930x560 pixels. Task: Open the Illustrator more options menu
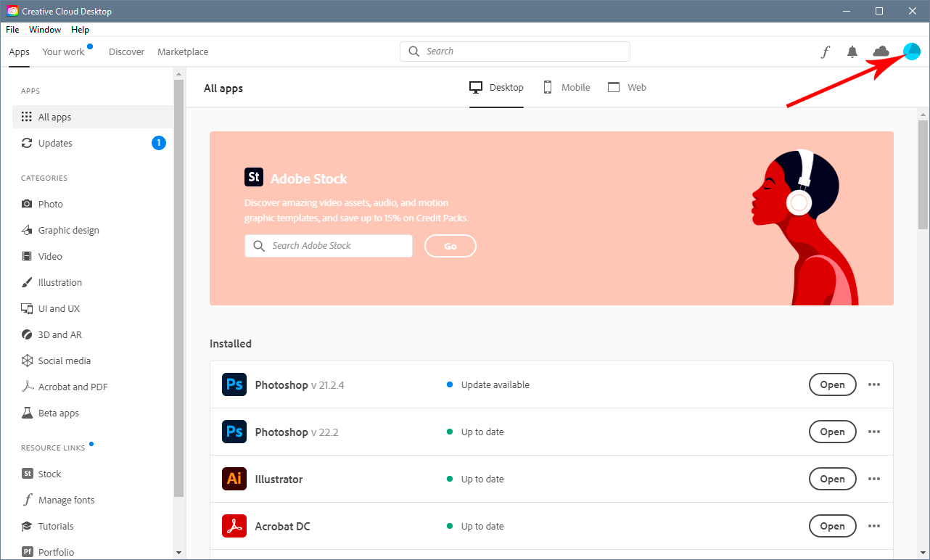(873, 479)
